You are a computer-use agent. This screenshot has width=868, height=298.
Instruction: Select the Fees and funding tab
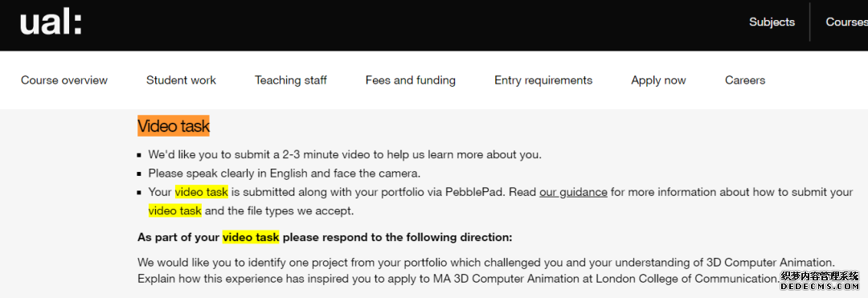coord(410,80)
